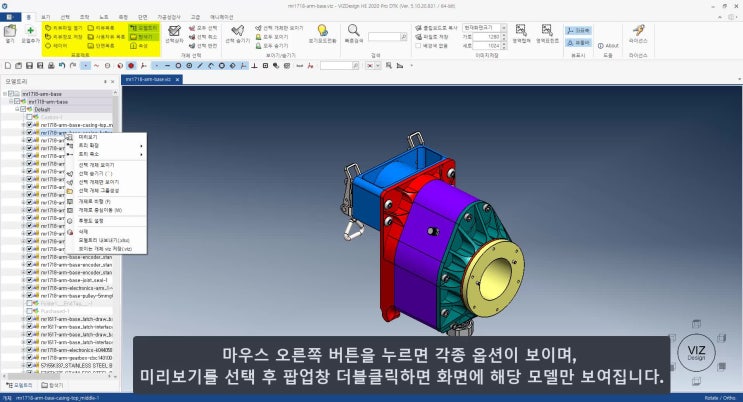Uncheck the mr1718-arm-base-casing-top tree item

click(29, 125)
